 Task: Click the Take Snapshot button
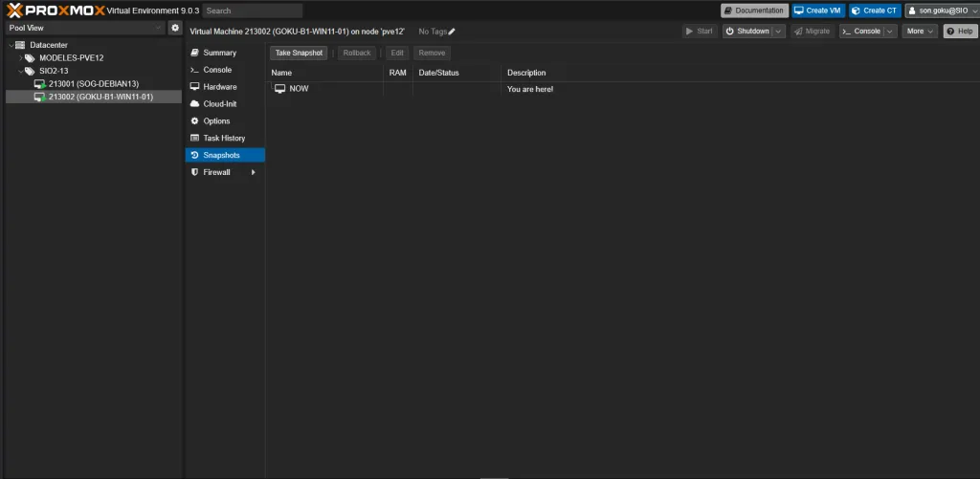click(300, 54)
